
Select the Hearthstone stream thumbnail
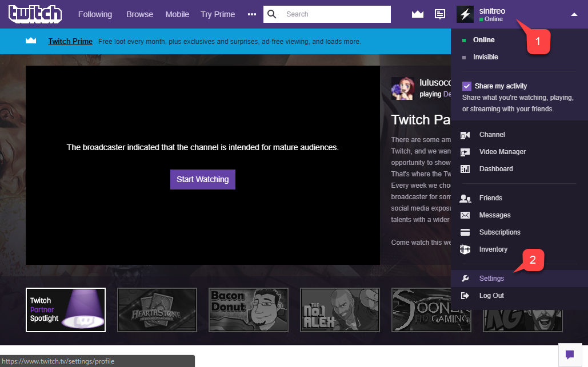point(157,310)
